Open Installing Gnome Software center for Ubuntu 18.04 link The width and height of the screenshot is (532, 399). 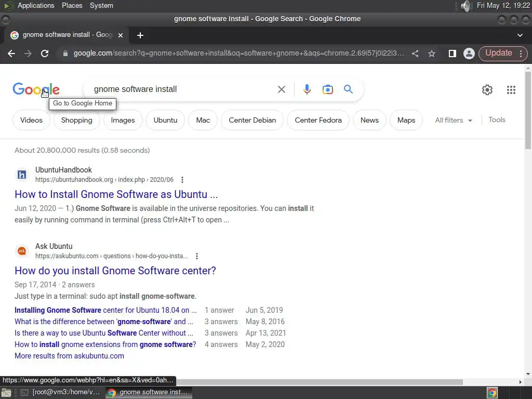105,310
